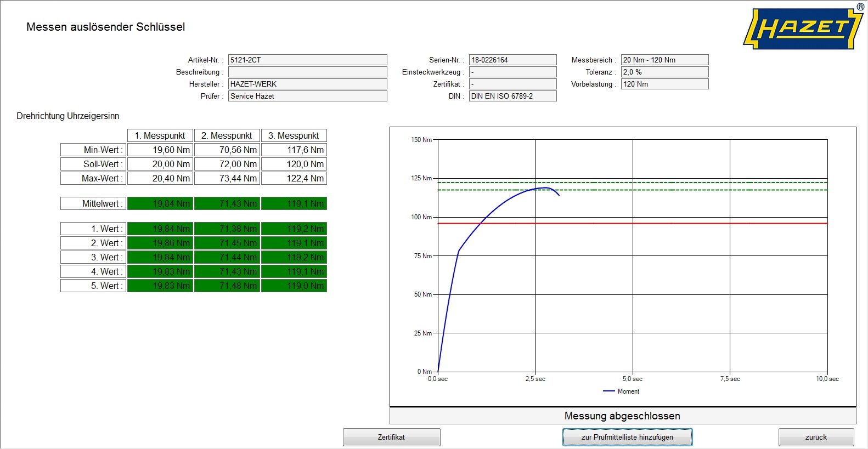
Task: Click the Zertifikat button
Action: point(391,437)
